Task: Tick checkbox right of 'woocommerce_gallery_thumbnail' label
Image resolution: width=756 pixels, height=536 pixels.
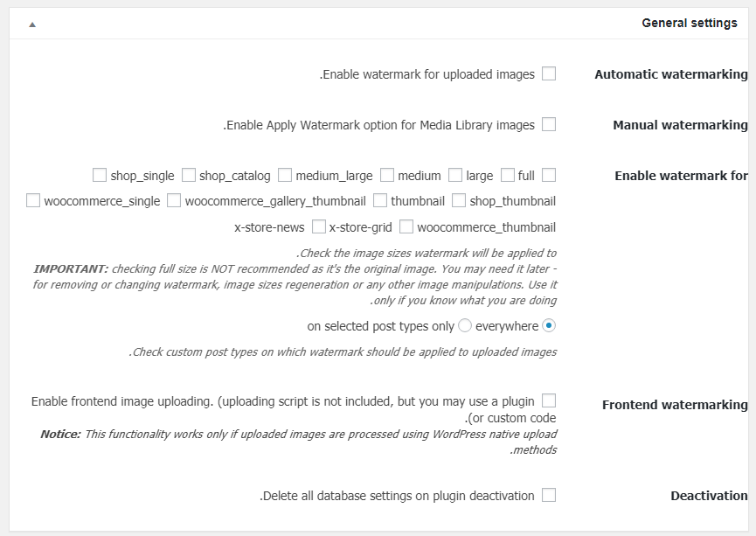Action: pyautogui.click(x=380, y=200)
